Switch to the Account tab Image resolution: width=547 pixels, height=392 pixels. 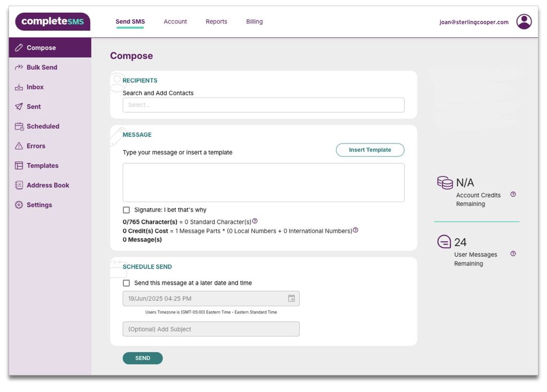(x=175, y=21)
